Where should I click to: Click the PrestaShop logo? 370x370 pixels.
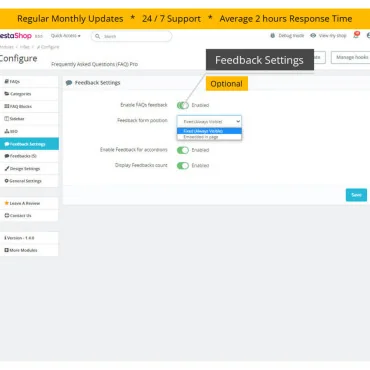(16, 36)
